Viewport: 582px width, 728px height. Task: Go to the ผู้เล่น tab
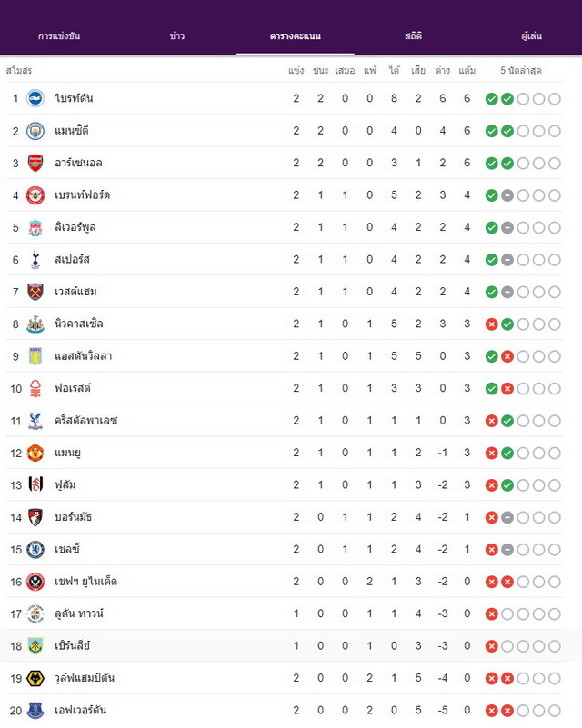point(531,36)
